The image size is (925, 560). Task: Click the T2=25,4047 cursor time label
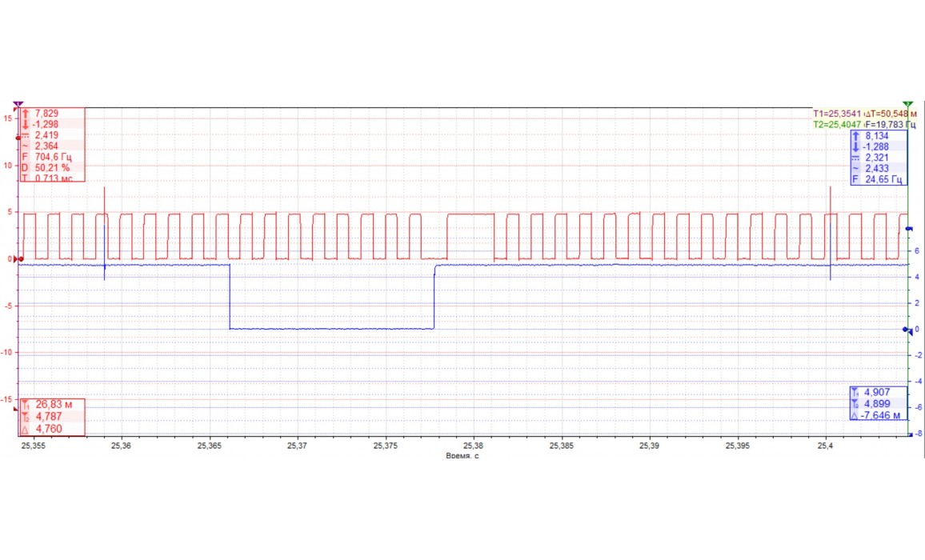point(839,125)
